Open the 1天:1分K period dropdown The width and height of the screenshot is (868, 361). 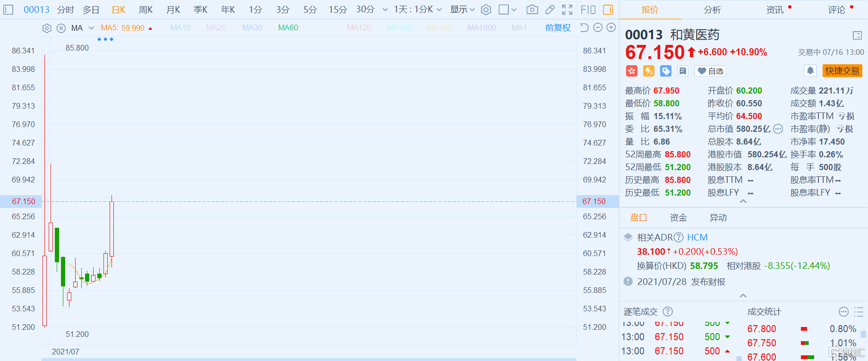click(418, 9)
